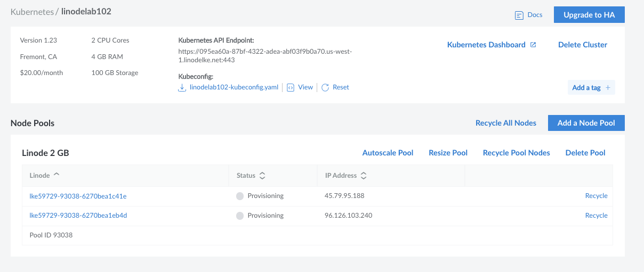Viewport: 644px width, 272px height.
Task: Open Autoscale Pool settings
Action: coord(388,153)
